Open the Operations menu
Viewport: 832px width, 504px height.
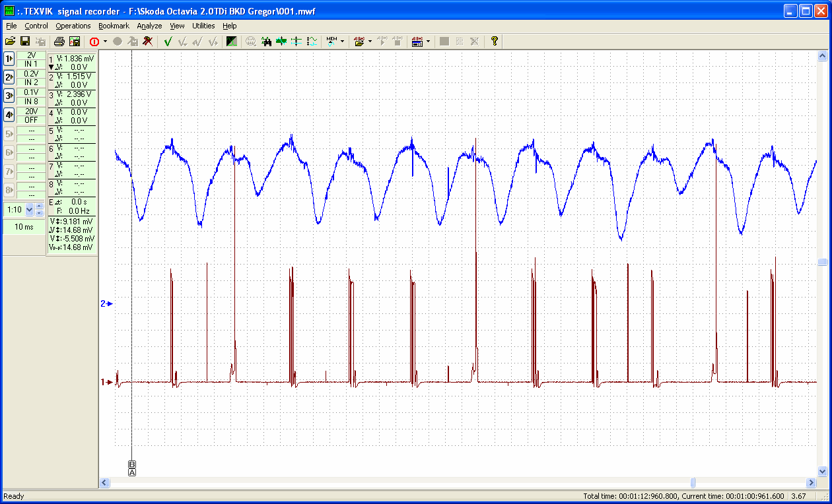point(73,26)
